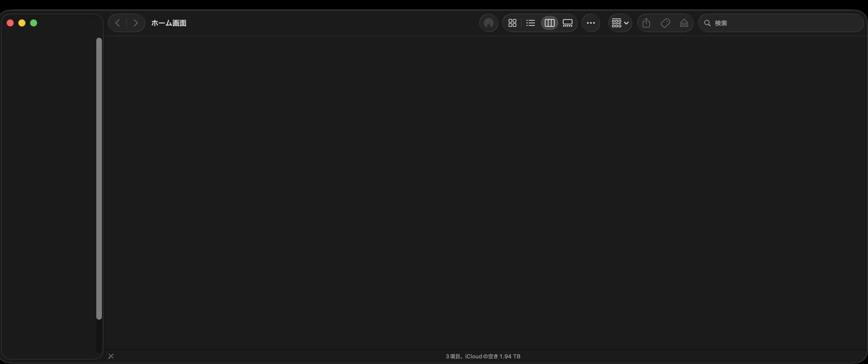This screenshot has height=364, width=868.
Task: Click the crossed-pencil read-only status icon
Action: 111,356
